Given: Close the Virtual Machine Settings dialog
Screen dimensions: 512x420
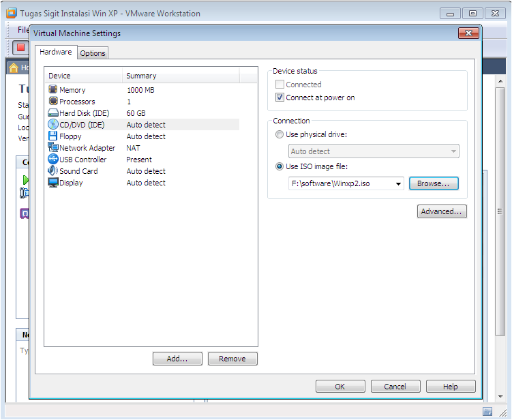Looking at the screenshot, I should pyautogui.click(x=468, y=33).
